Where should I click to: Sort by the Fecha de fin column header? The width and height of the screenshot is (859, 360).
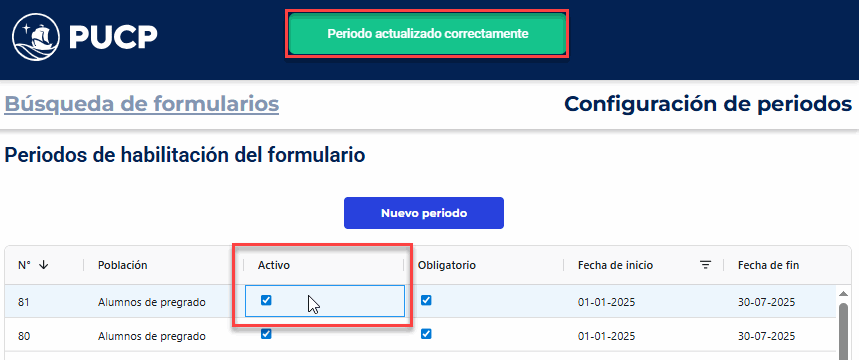(x=768, y=265)
